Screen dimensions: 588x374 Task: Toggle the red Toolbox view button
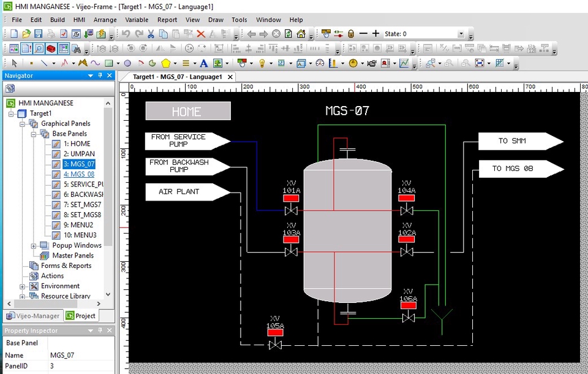click(51, 48)
